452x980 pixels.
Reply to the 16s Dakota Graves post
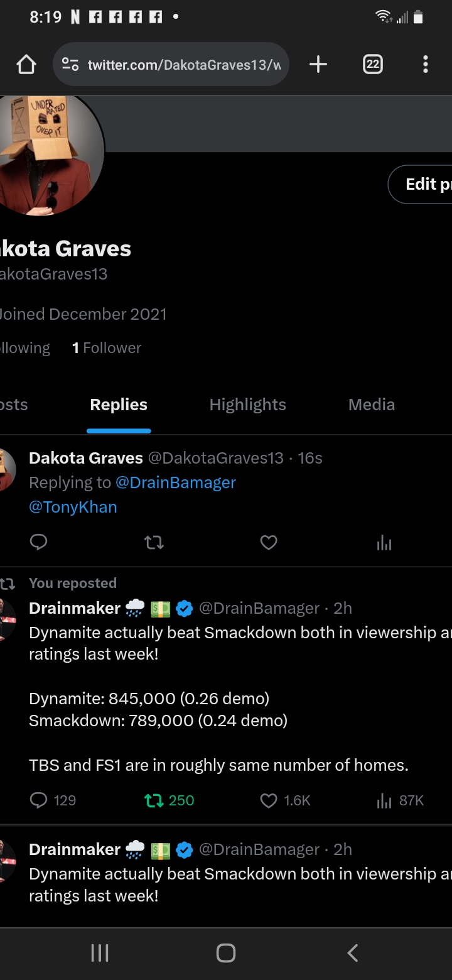tap(39, 542)
